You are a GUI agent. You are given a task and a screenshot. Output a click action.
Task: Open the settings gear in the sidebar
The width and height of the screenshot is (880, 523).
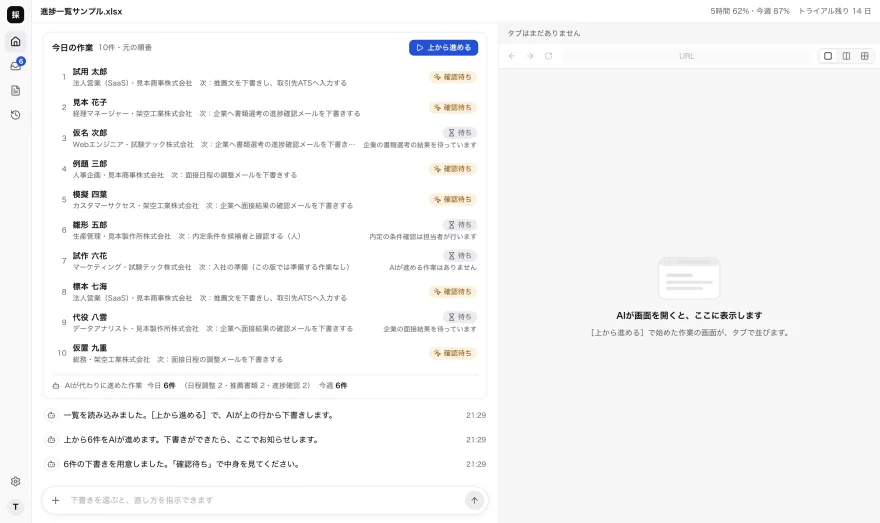(16, 481)
